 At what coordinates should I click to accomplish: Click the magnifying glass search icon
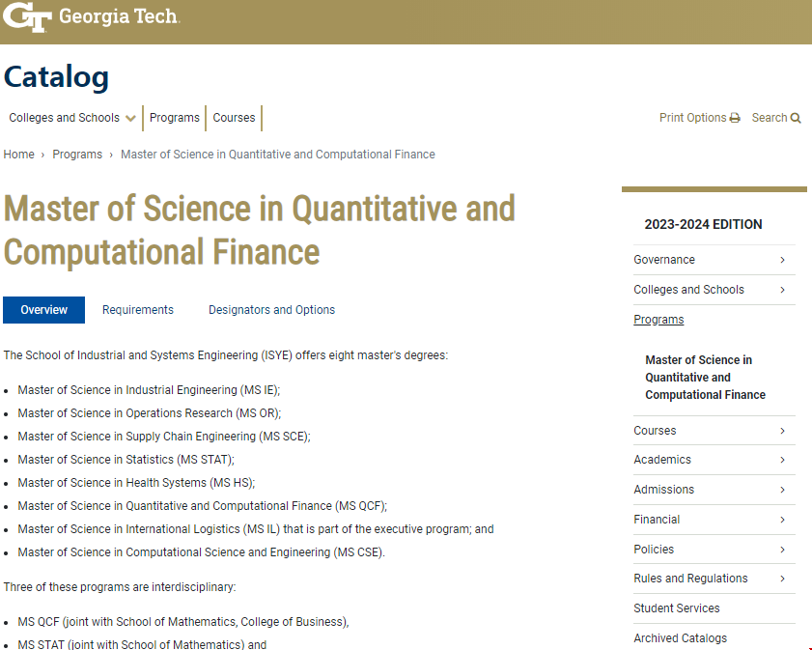pos(796,118)
